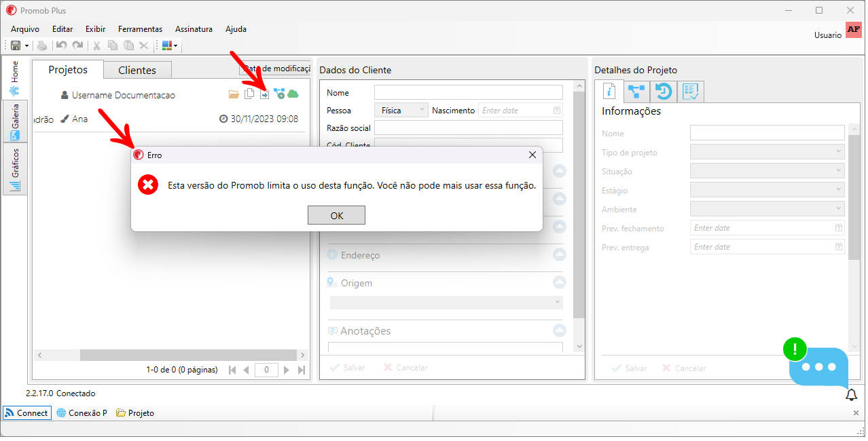Click the Cut scissors icon
This screenshot has height=441, width=868.
click(96, 45)
